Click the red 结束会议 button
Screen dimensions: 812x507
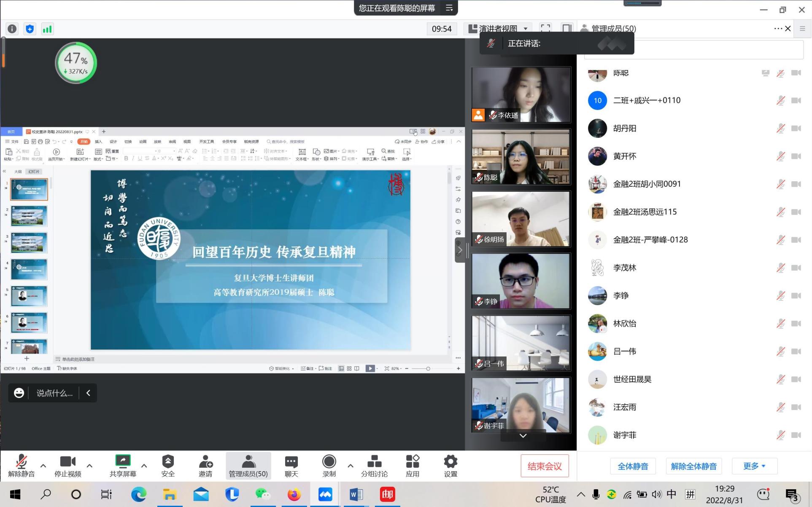544,466
